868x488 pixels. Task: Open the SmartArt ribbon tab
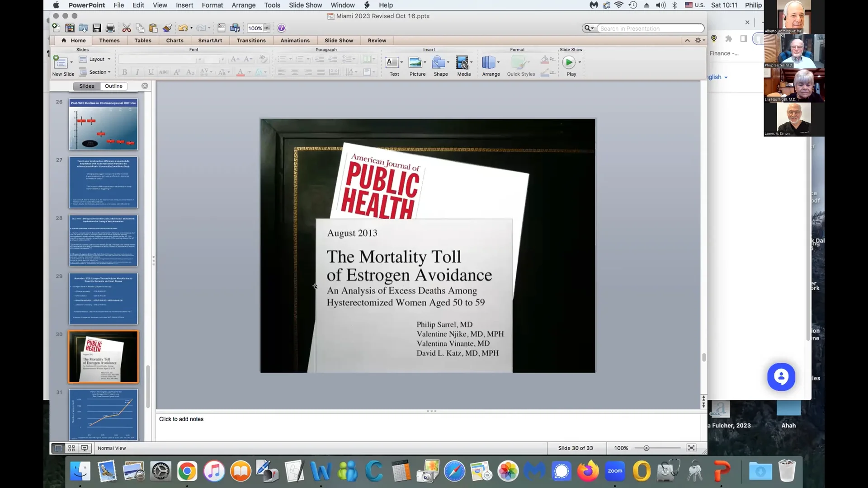tap(210, 40)
